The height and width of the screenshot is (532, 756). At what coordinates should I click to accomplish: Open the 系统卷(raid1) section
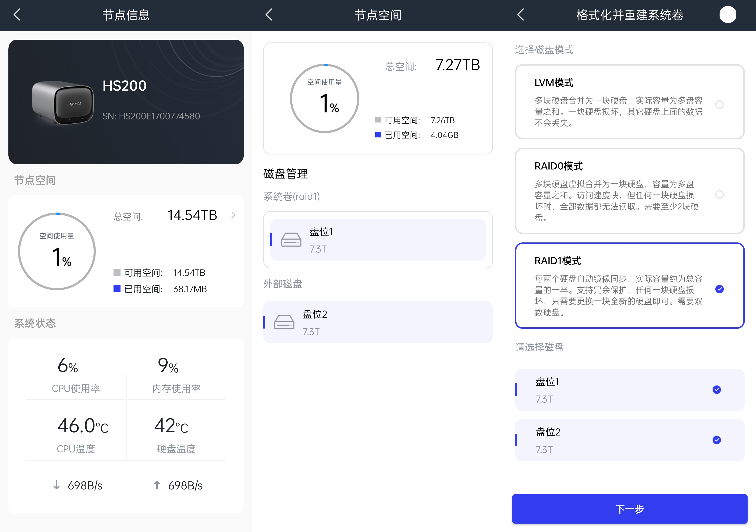coord(292,196)
